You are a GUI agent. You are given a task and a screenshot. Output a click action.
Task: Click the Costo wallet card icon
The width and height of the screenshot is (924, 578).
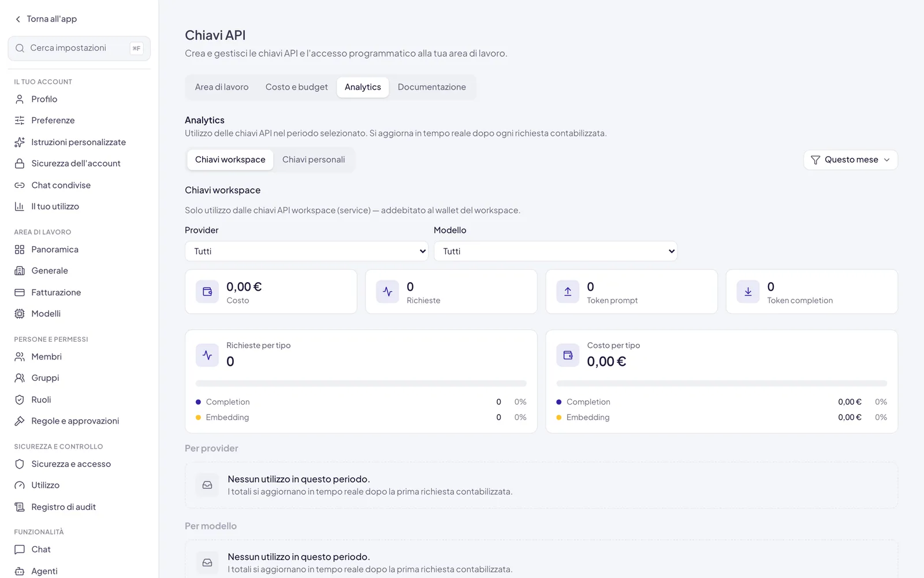(x=207, y=292)
